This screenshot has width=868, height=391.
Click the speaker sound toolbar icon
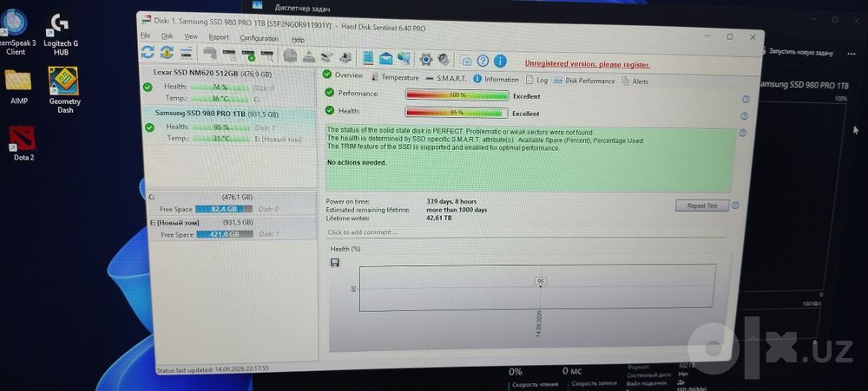pos(444,59)
